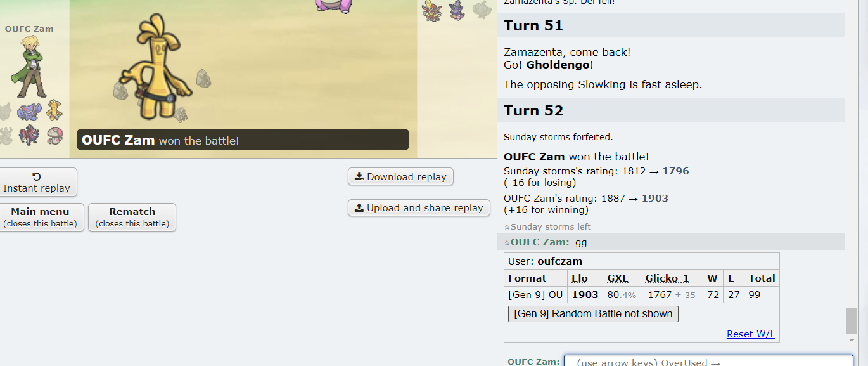Follow the Reset W/L link
The width and height of the screenshot is (868, 366).
click(x=751, y=334)
